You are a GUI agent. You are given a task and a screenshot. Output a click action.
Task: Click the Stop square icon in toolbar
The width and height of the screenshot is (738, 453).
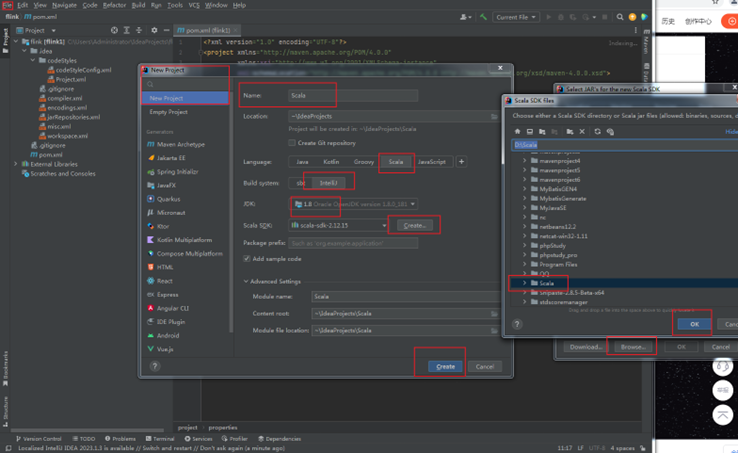tap(605, 17)
